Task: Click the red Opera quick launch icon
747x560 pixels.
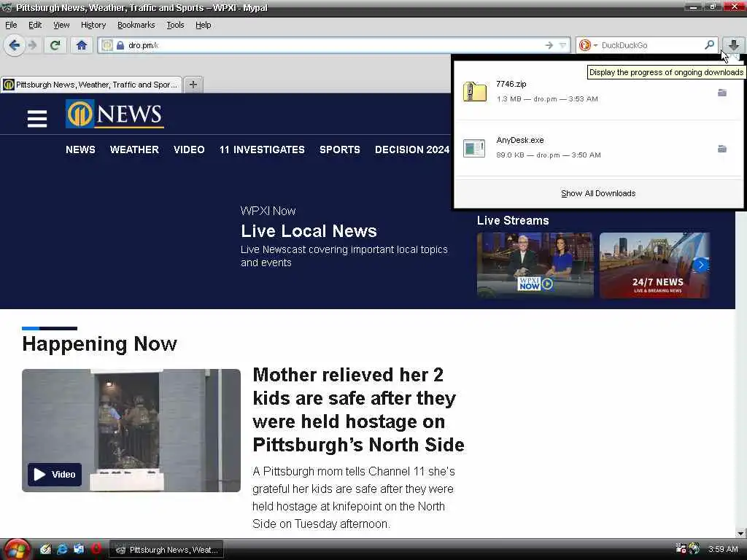Action: coord(96,548)
